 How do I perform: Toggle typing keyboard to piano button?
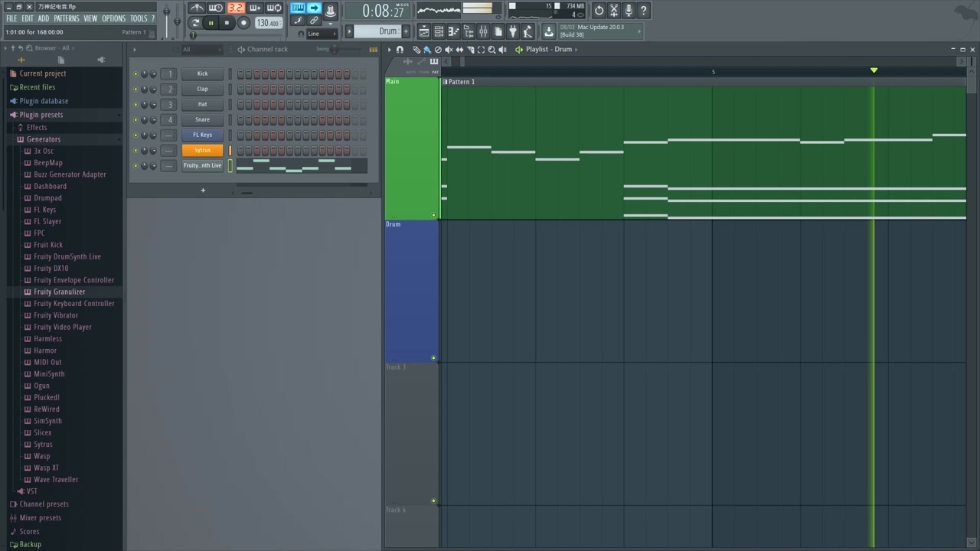coord(298,8)
